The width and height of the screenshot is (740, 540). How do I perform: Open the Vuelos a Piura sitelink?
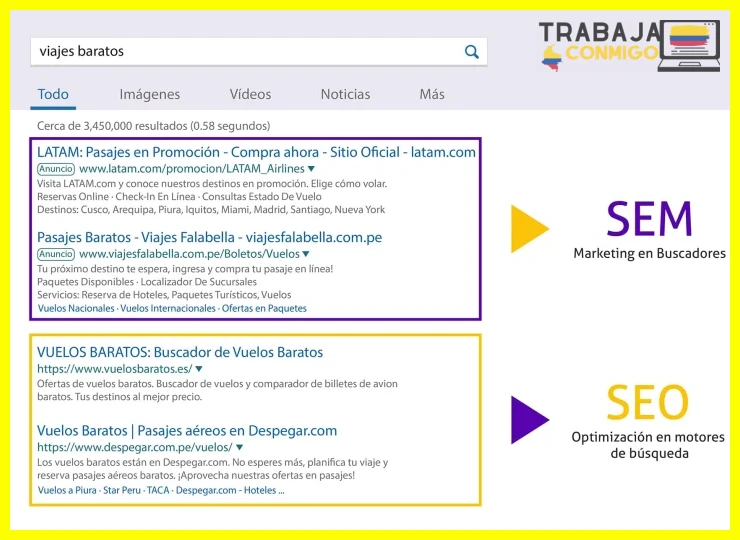(x=67, y=490)
